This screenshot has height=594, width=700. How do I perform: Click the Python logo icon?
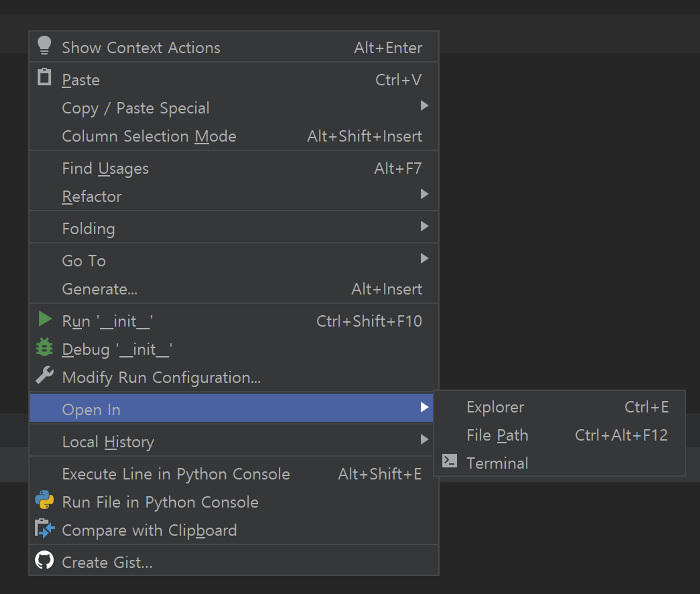click(x=44, y=500)
